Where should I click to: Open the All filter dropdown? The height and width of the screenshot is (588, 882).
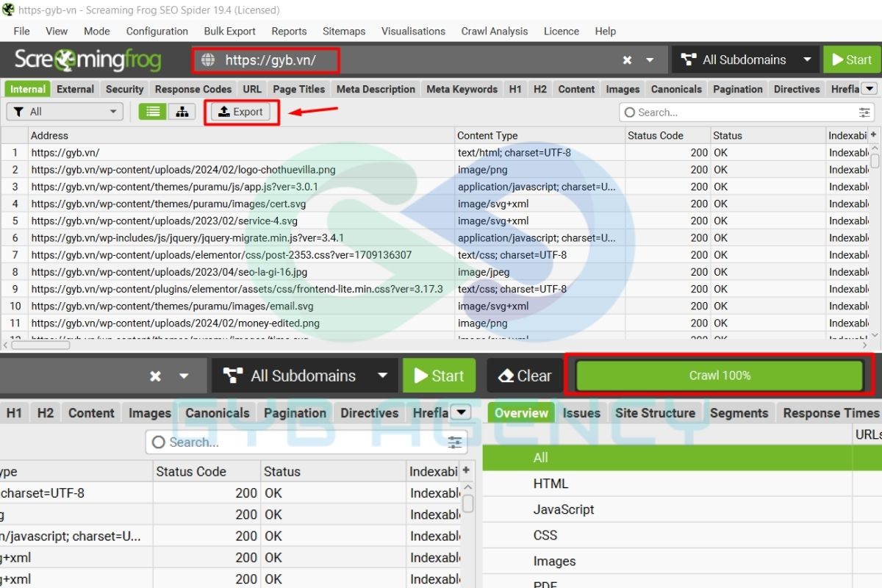click(x=65, y=112)
